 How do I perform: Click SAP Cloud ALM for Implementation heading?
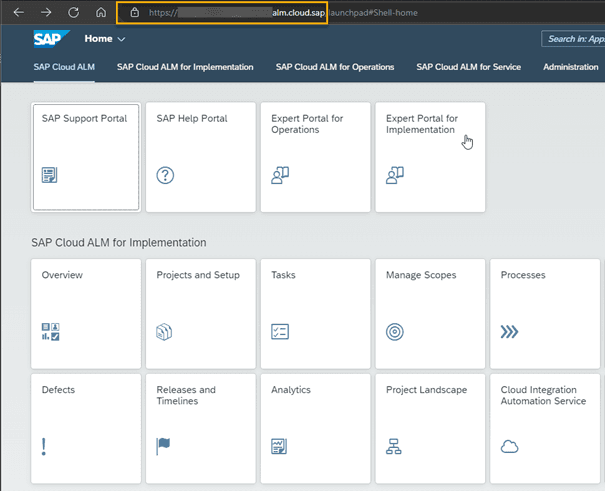(x=118, y=243)
